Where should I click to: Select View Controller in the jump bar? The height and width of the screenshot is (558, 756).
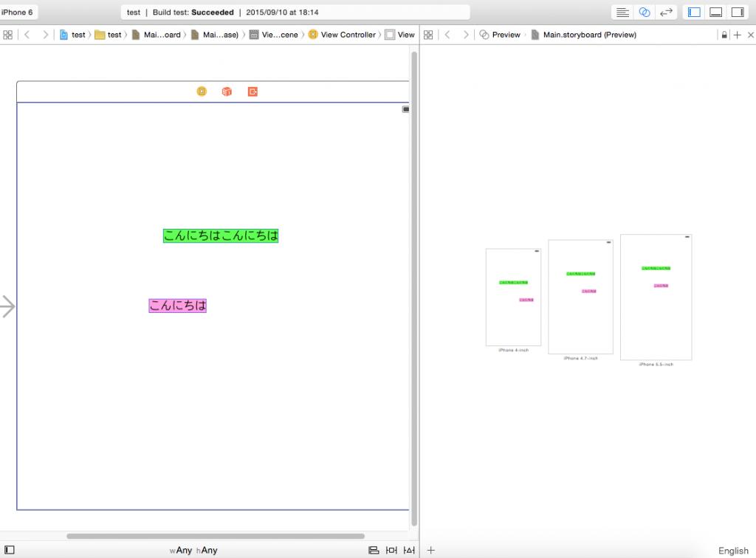[342, 35]
